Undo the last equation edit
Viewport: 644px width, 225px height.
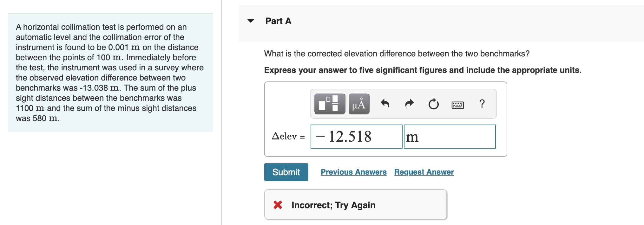click(386, 104)
